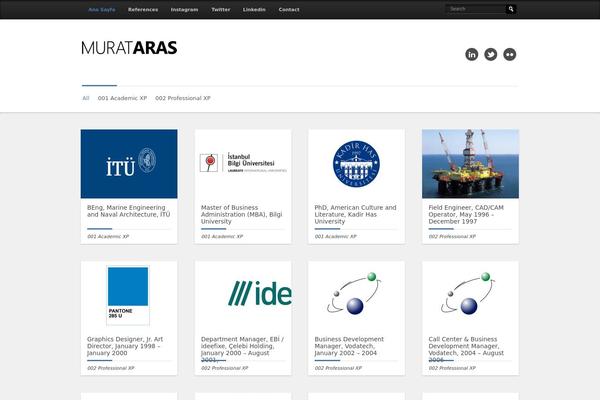The height and width of the screenshot is (400, 600).
Task: Open the LinkedIn social icon
Action: (471, 54)
